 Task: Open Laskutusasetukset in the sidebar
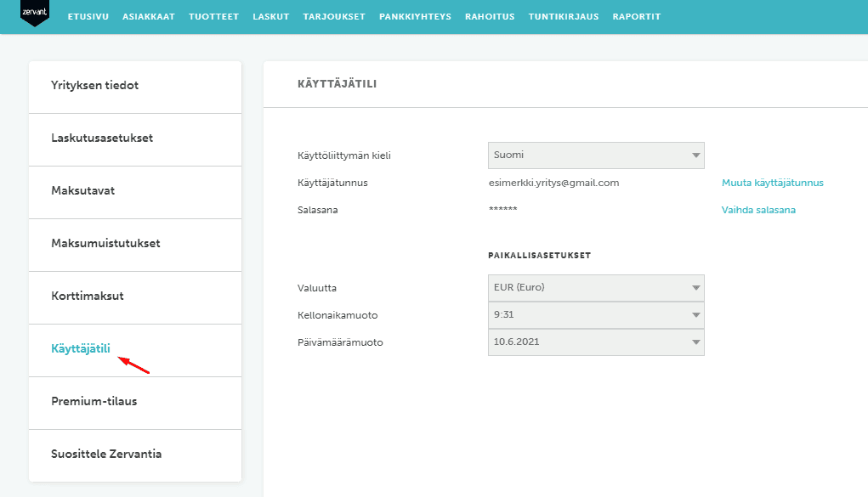coord(102,138)
